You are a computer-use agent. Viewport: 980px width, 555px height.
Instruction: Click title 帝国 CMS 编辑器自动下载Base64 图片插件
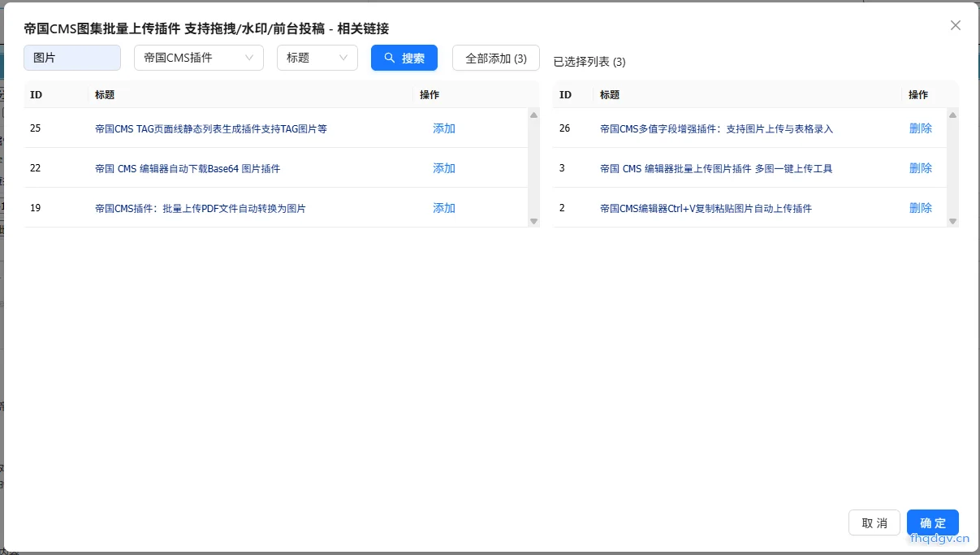(x=188, y=168)
